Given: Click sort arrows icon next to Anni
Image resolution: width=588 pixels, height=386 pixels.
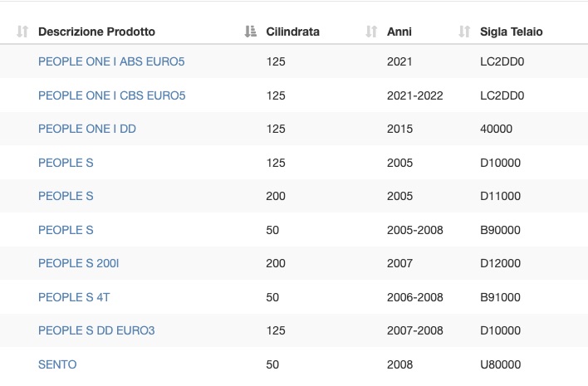Looking at the screenshot, I should point(371,32).
